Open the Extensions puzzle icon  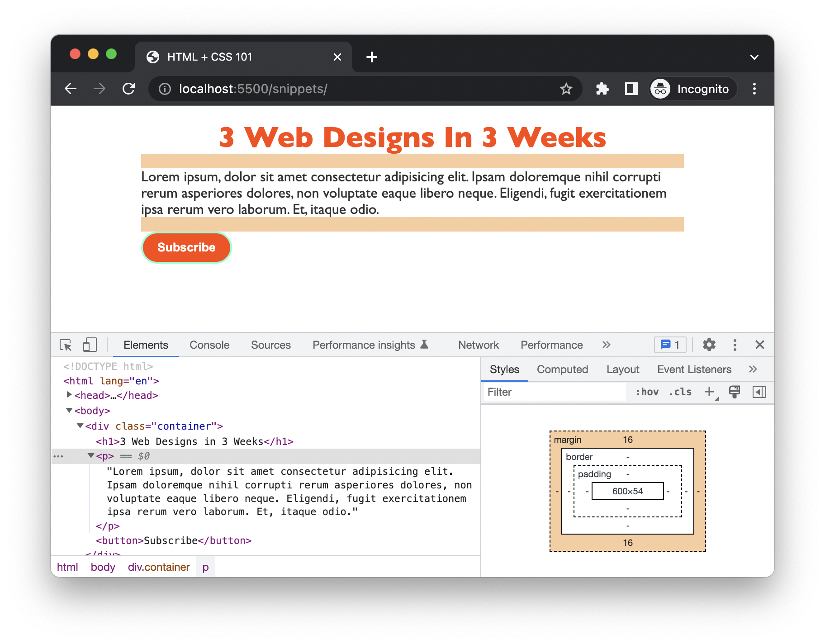(x=602, y=89)
